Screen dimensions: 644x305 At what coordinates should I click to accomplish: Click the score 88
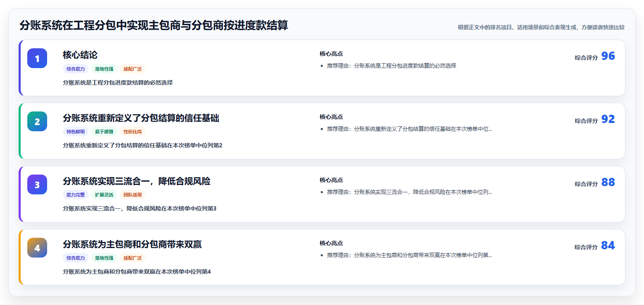pos(608,182)
